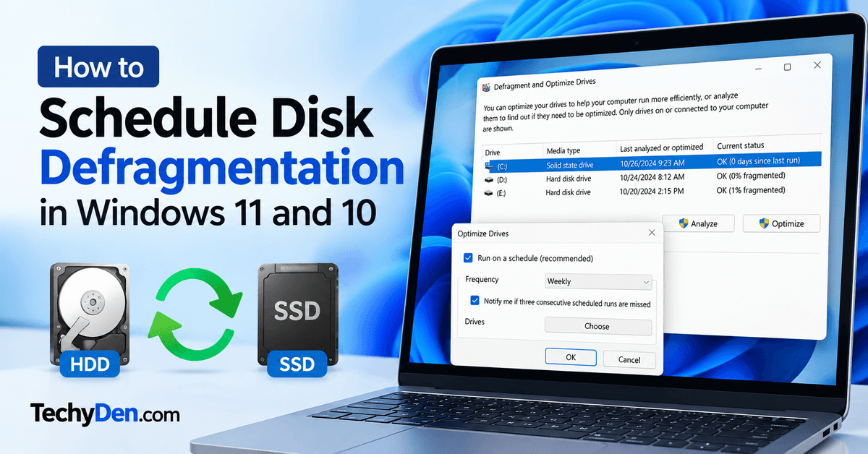Image resolution: width=868 pixels, height=454 pixels.
Task: Click the Optimize button
Action: (x=781, y=223)
